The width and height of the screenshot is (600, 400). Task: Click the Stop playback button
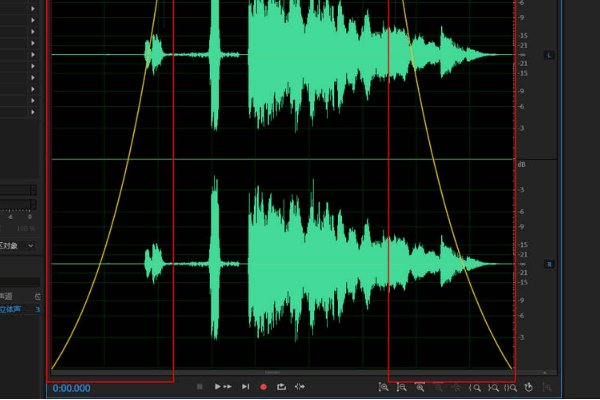(x=199, y=386)
